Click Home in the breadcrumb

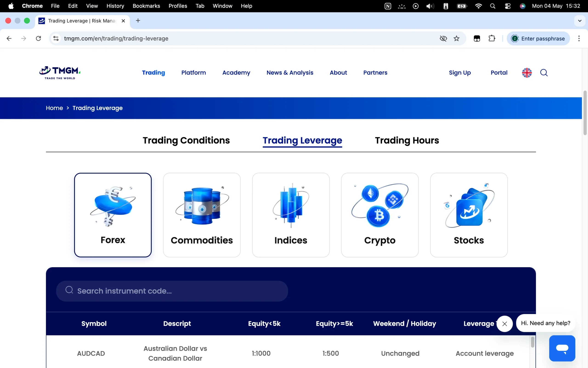(54, 108)
